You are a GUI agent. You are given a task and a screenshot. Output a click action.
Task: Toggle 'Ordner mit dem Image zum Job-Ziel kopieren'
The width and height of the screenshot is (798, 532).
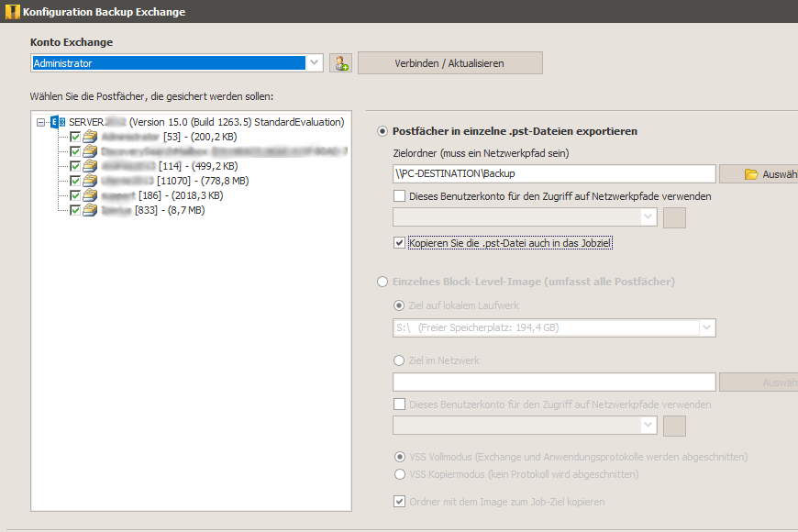point(400,502)
